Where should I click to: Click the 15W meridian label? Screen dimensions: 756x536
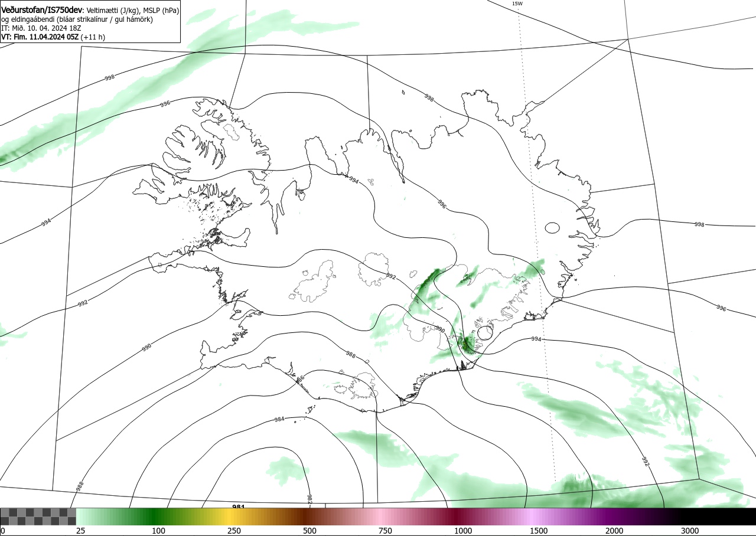tap(517, 4)
